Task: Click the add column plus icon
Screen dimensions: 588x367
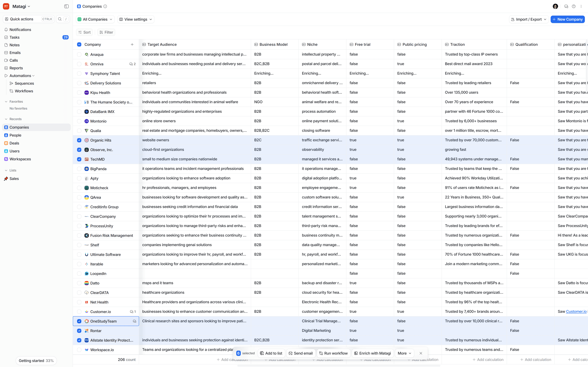Action: (132, 44)
